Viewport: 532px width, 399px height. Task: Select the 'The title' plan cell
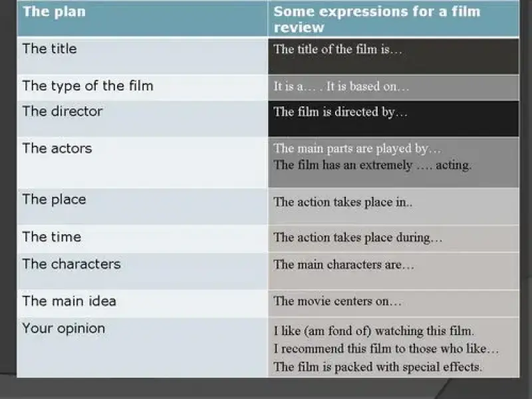[49, 49]
